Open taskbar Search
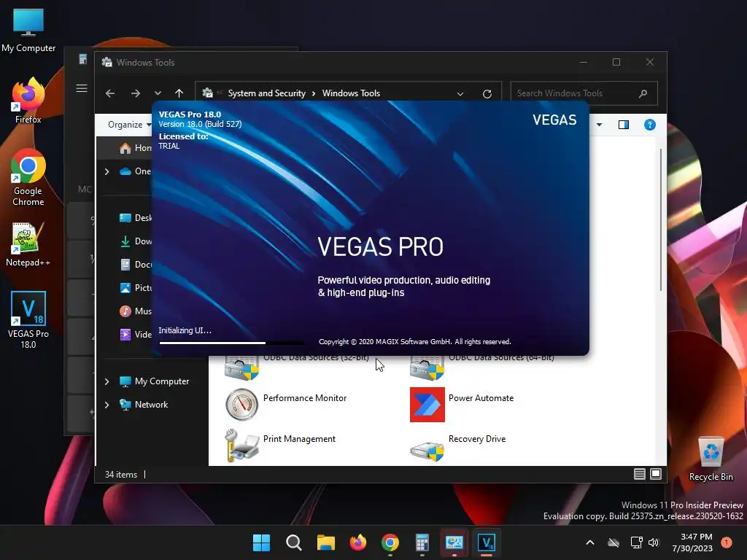The image size is (747, 560). pos(293,542)
